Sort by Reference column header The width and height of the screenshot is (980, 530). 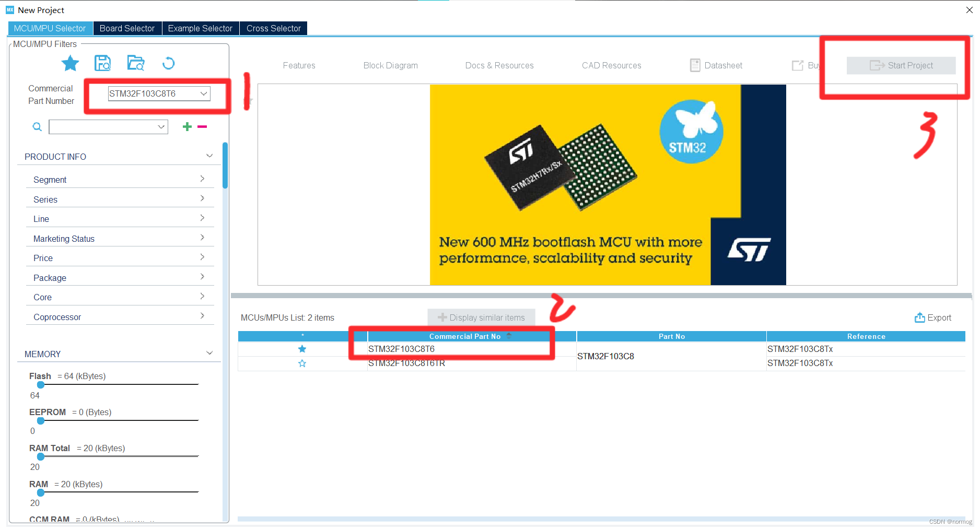tap(866, 336)
